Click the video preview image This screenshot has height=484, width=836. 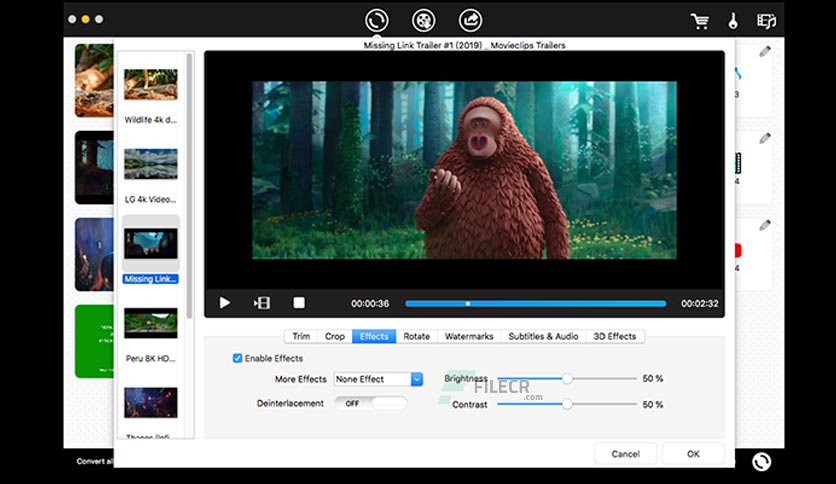point(464,170)
